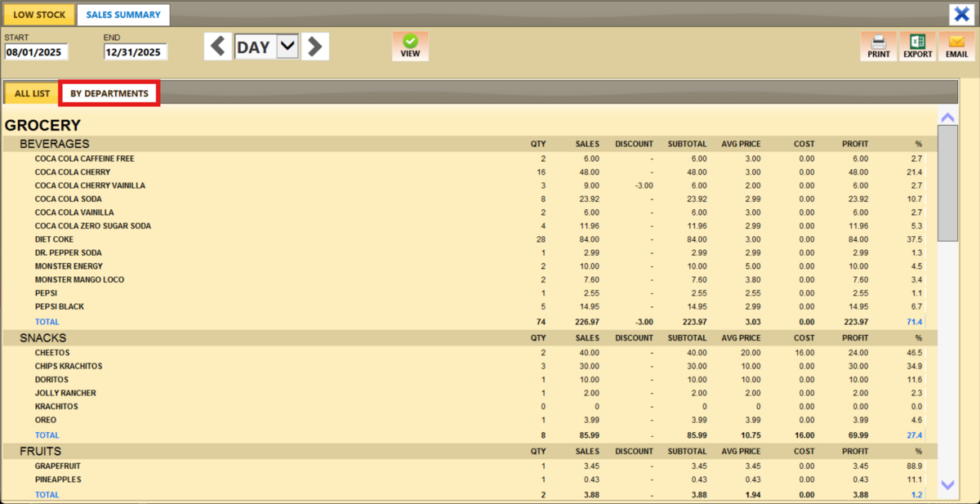Switch to By Departments view
Viewport: 980px width, 504px height.
[109, 93]
